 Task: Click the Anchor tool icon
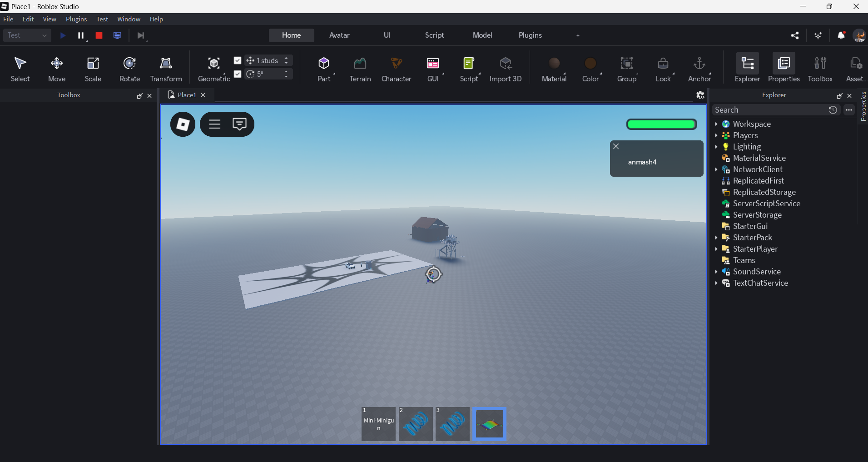(699, 69)
